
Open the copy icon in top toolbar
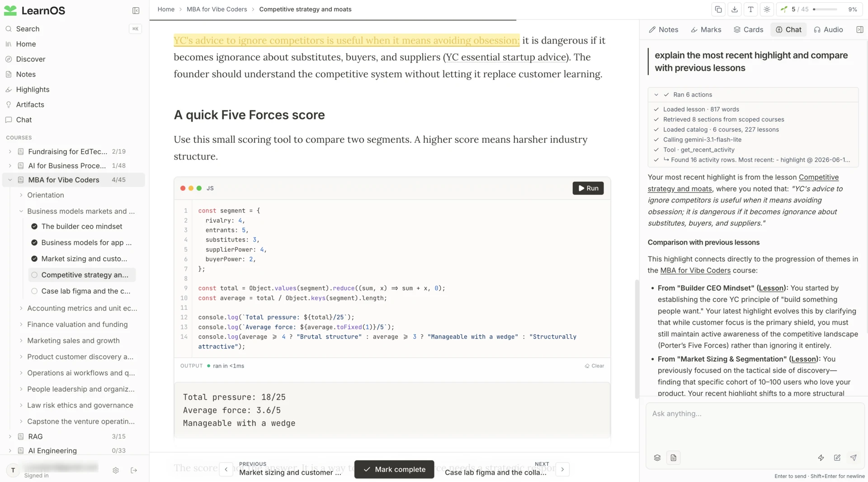tap(718, 9)
